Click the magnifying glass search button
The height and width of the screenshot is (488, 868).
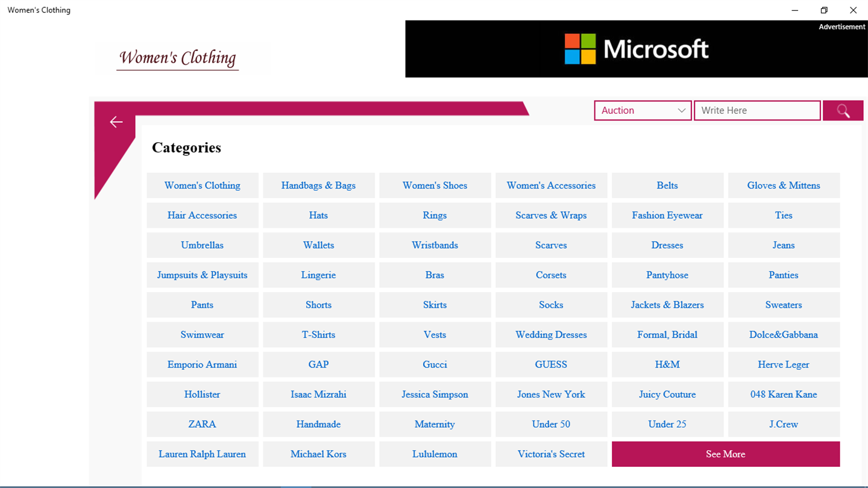tap(843, 111)
